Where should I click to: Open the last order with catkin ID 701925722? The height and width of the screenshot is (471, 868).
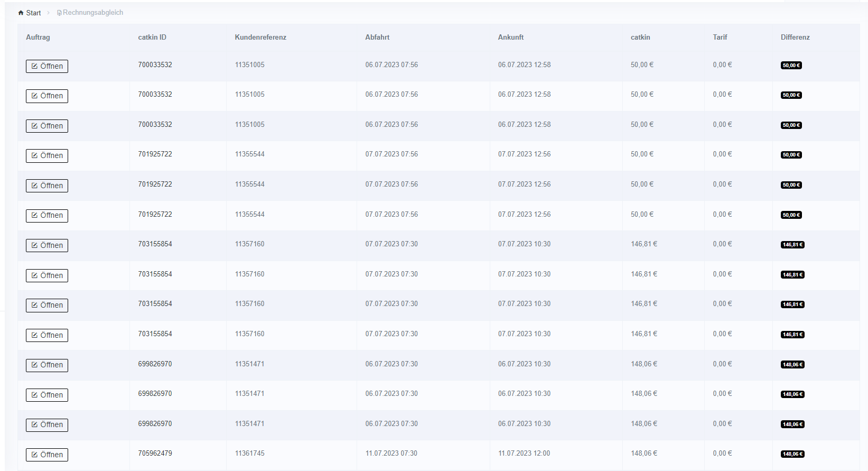[x=47, y=216]
